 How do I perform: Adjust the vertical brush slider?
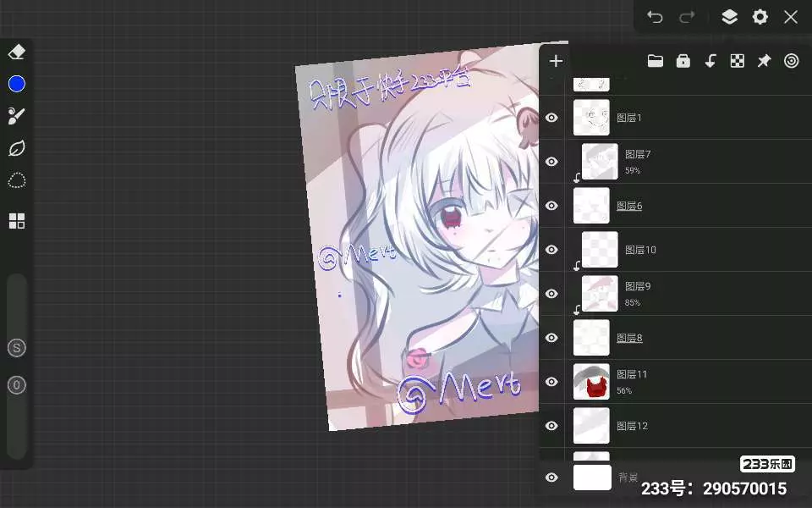click(x=17, y=366)
